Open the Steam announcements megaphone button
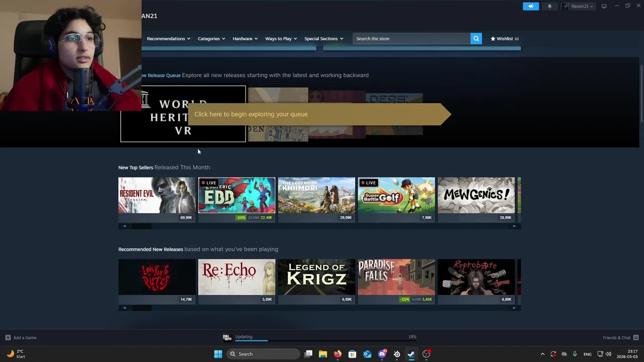644x362 pixels. click(530, 6)
